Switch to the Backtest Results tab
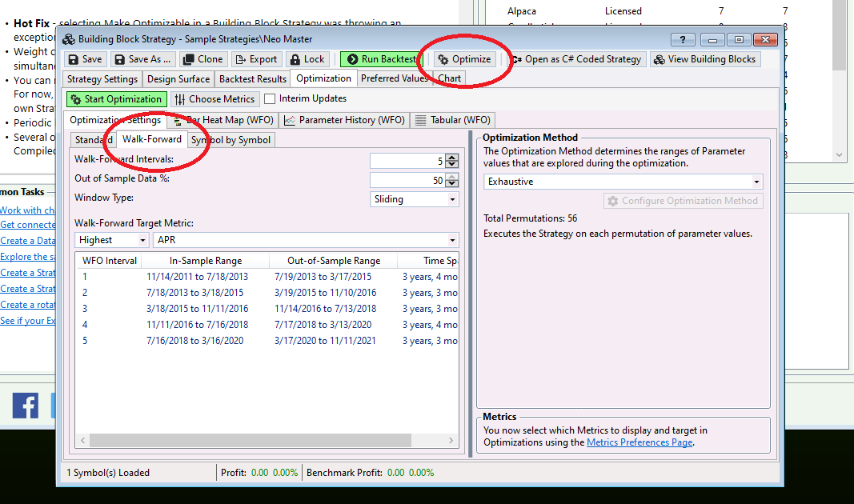 [252, 79]
